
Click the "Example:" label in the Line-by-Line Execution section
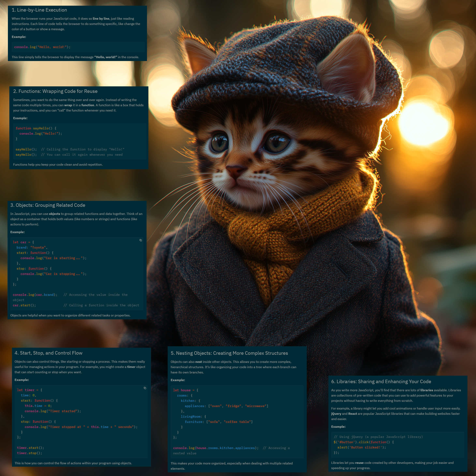[x=19, y=37]
